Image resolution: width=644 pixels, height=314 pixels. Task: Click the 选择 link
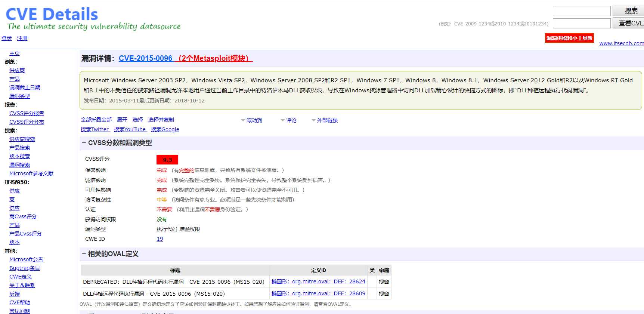point(138,120)
